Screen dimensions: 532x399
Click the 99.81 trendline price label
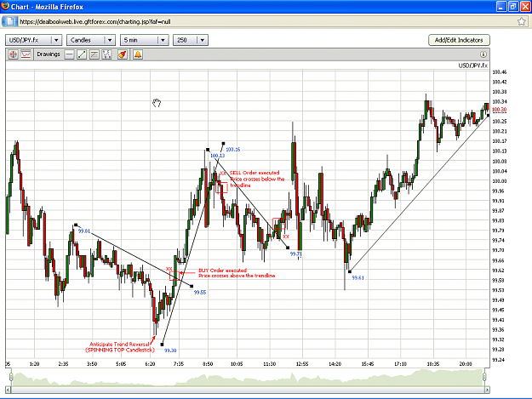coord(84,231)
